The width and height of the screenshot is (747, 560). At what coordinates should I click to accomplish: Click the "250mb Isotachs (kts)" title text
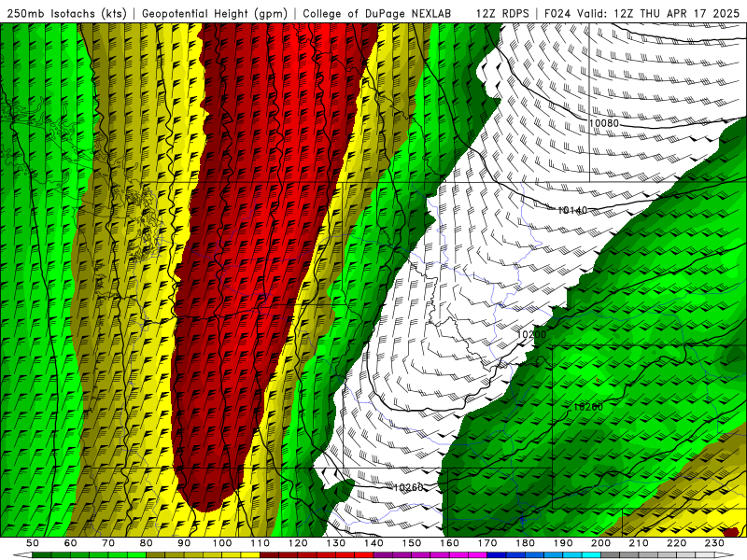[66, 14]
